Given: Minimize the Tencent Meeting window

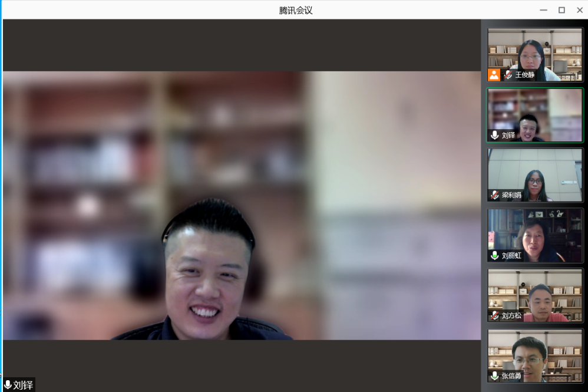Looking at the screenshot, I should coord(543,10).
